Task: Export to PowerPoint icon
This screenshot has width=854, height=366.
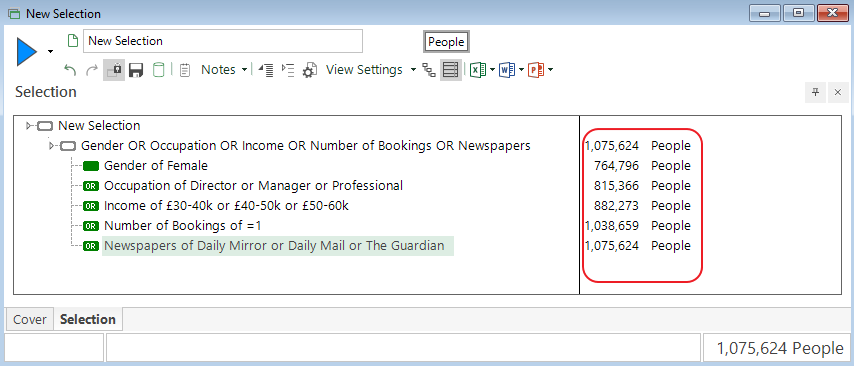Action: point(536,70)
